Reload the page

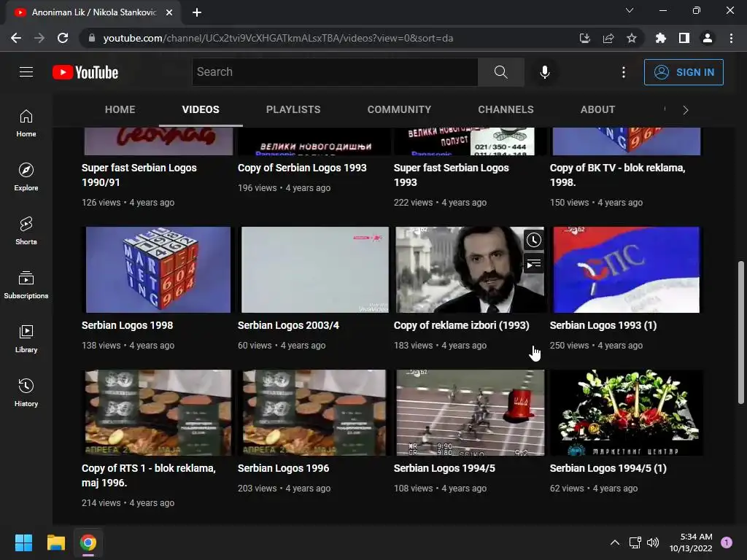pos(63,38)
